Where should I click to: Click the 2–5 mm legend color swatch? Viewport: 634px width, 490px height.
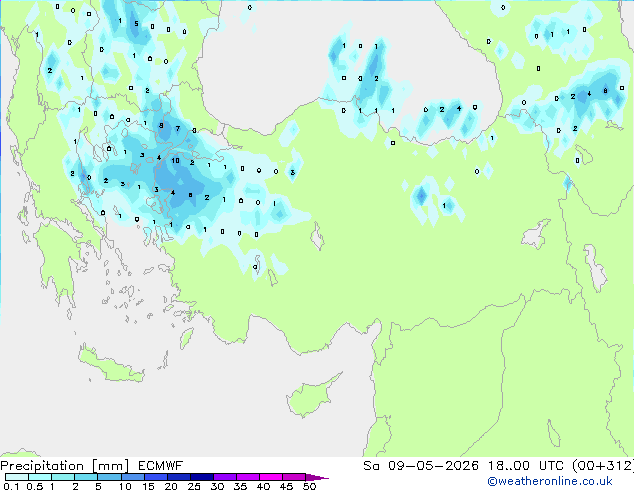(x=86, y=477)
